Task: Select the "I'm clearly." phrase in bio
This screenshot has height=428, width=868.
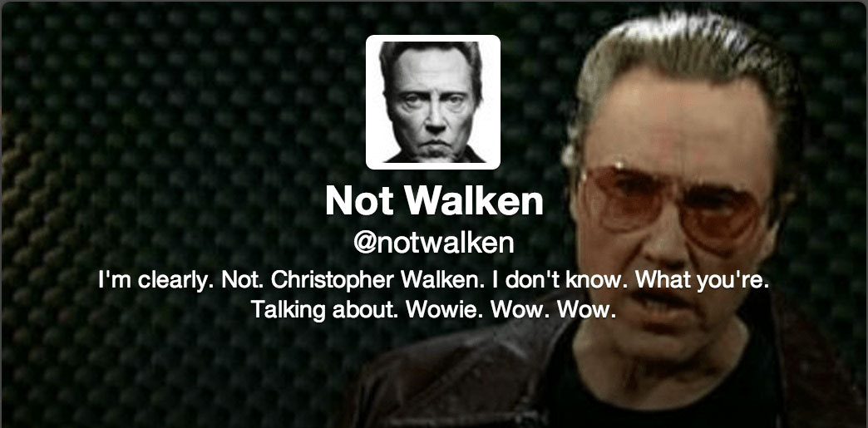Action: click(x=156, y=281)
